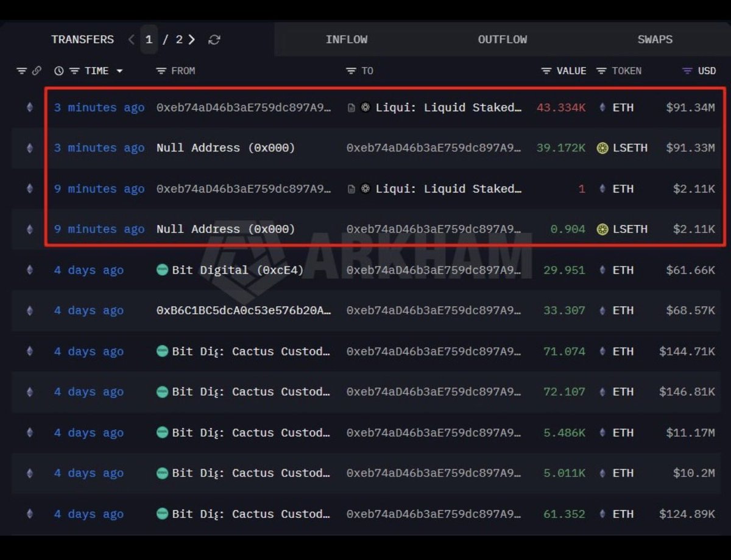Open the 1 ETH row's 9 minutes ago link

click(99, 189)
